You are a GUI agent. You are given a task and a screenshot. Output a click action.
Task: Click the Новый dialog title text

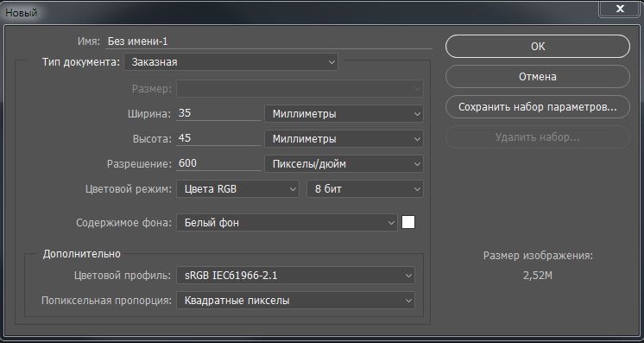tap(22, 13)
